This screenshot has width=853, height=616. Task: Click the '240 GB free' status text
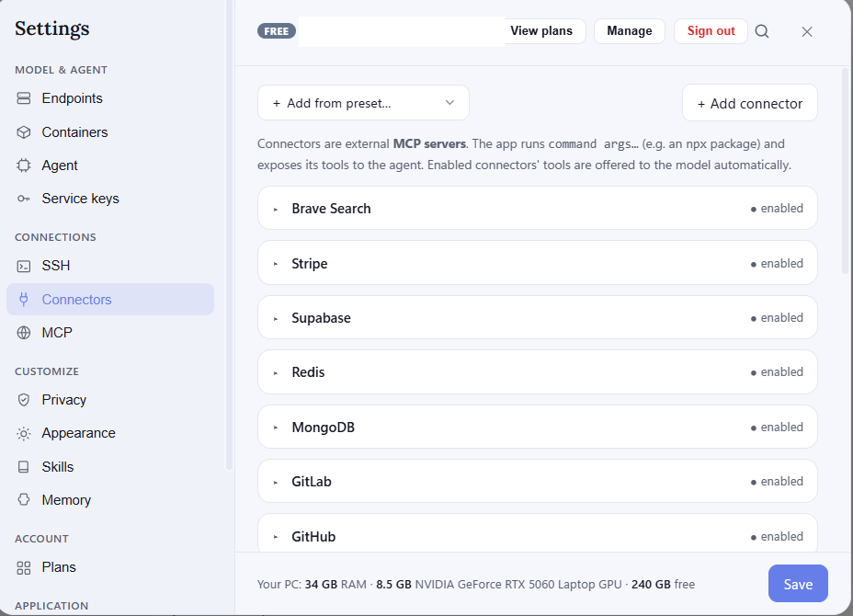[663, 585]
